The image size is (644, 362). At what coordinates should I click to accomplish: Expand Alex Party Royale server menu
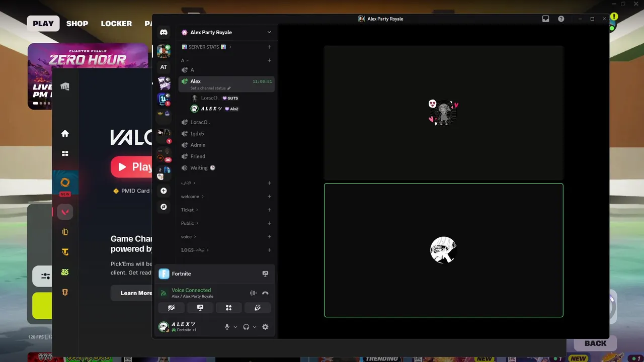[269, 32]
